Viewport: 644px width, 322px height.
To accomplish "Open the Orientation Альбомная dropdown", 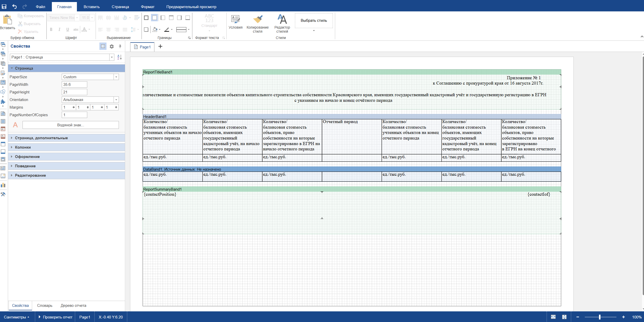I will tap(116, 100).
